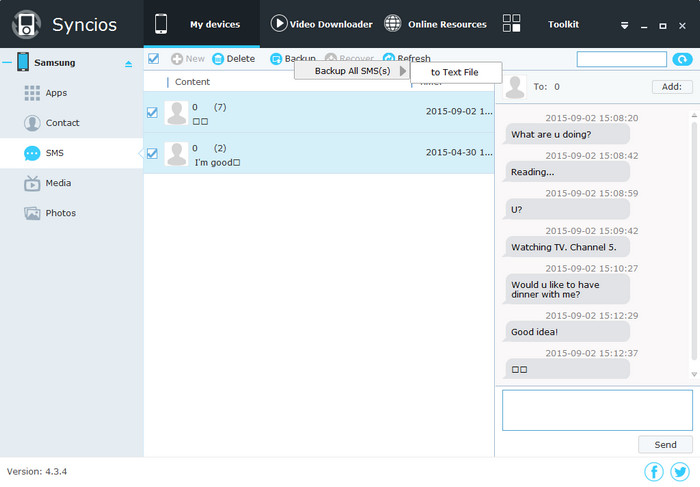This screenshot has width=700, height=487.
Task: Open the Twitter link icon
Action: coord(680,471)
